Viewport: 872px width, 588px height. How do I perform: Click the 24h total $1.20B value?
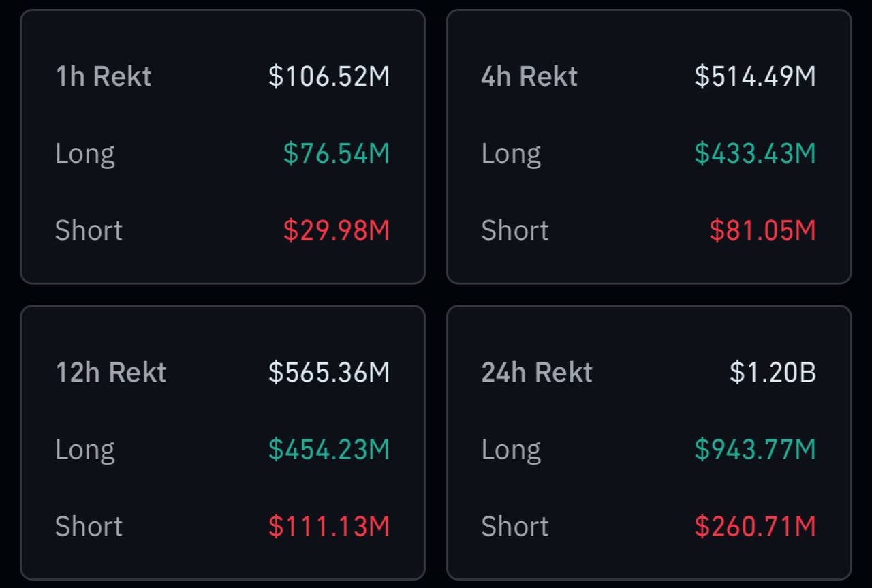(773, 372)
